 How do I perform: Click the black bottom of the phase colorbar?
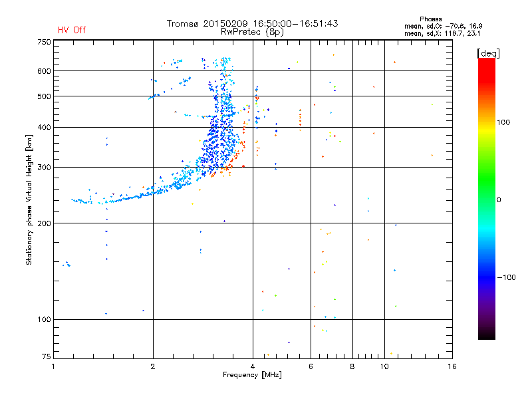[487, 334]
